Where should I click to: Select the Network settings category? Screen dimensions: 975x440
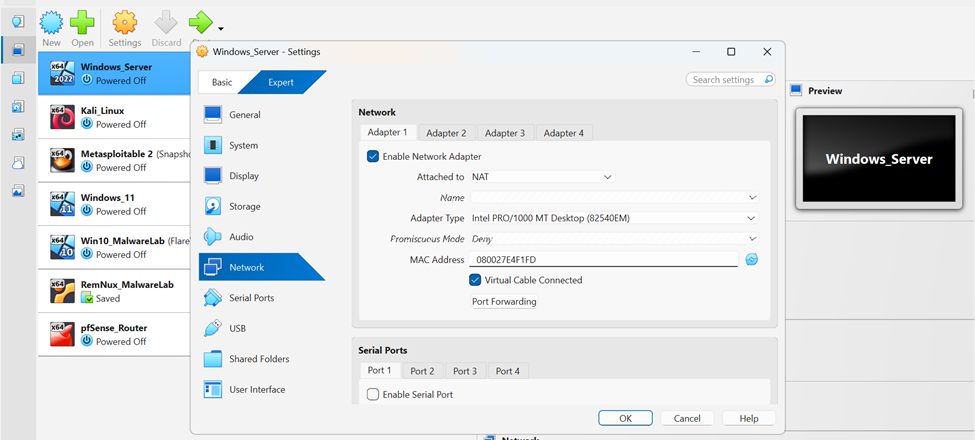(x=261, y=267)
